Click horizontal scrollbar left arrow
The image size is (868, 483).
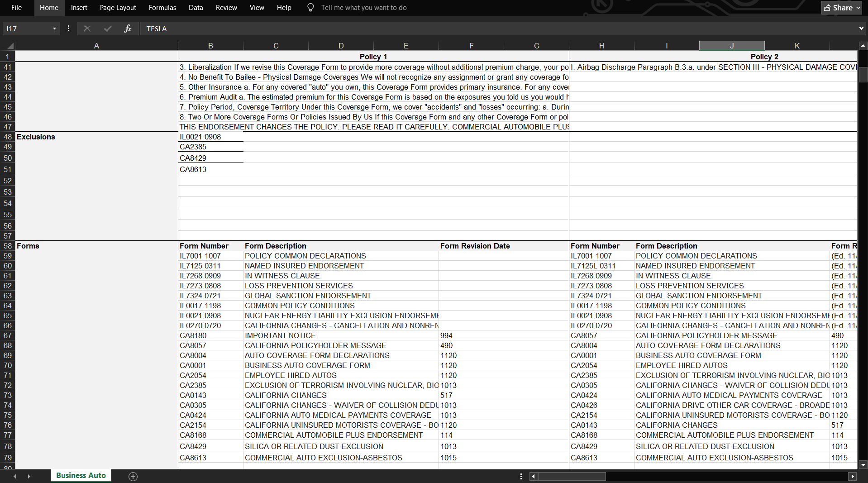(534, 476)
